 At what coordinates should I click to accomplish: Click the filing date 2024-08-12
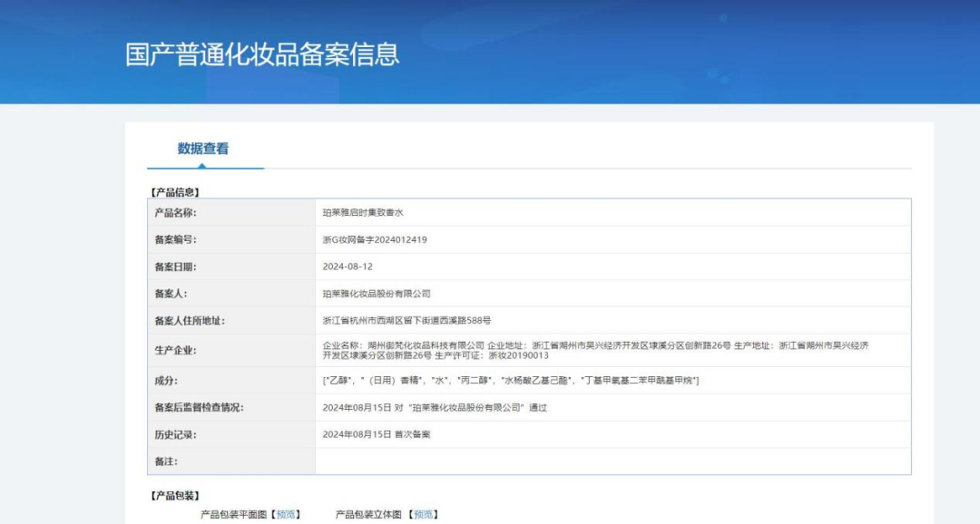[x=348, y=267]
